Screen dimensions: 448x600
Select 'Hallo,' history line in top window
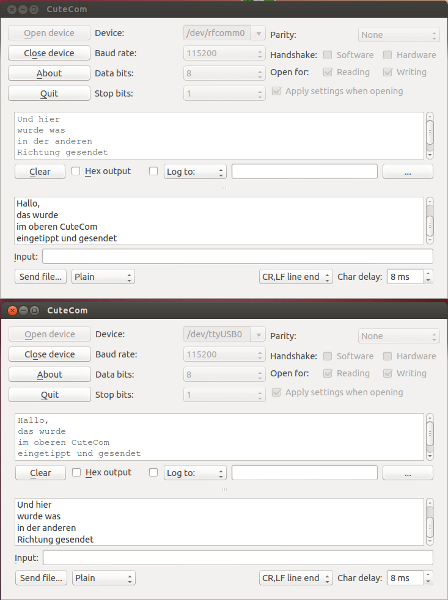(x=28, y=204)
